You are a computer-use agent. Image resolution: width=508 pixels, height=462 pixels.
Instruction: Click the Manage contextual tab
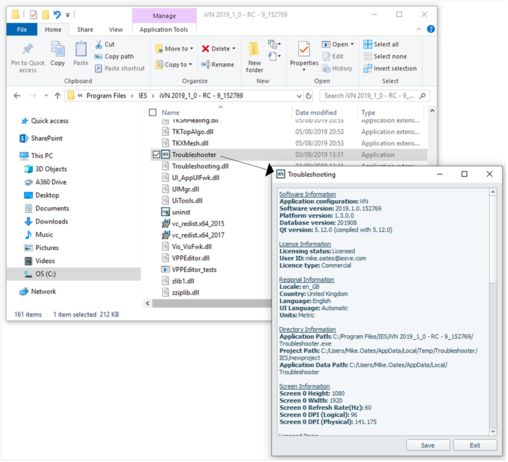click(164, 16)
